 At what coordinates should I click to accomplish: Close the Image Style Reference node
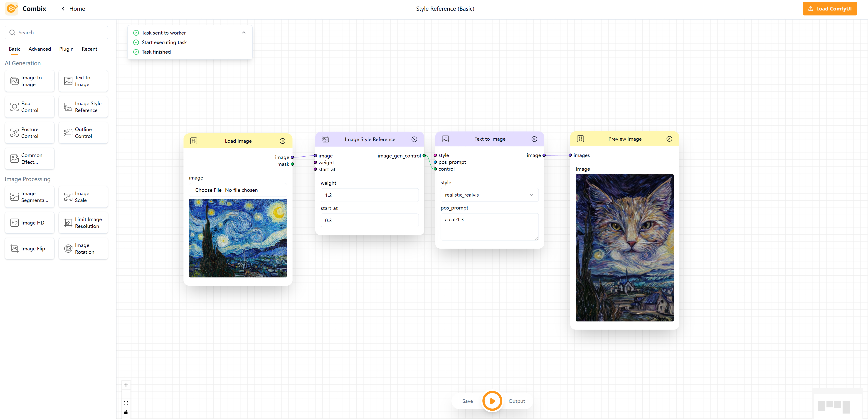pos(414,139)
